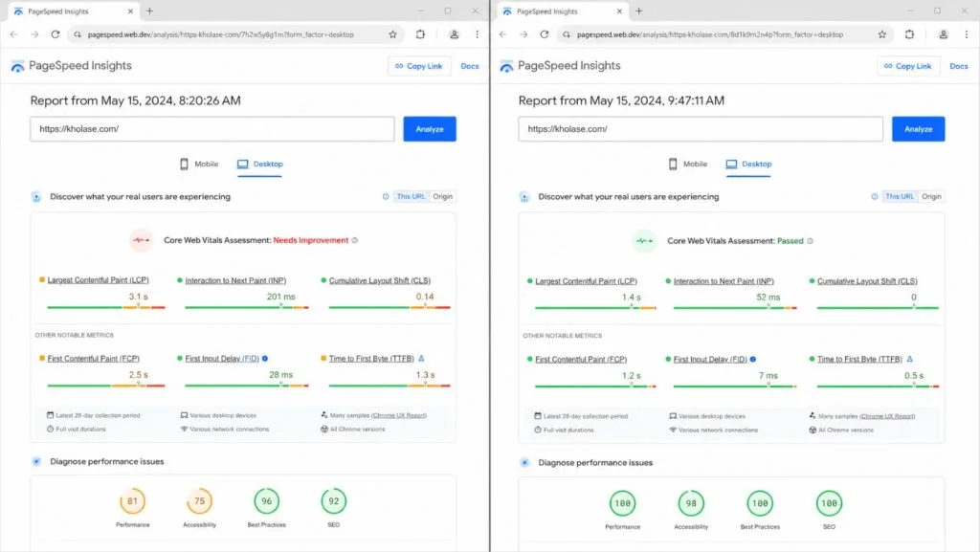The image size is (980, 552).
Task: Click Analyze button in left window
Action: 430,128
